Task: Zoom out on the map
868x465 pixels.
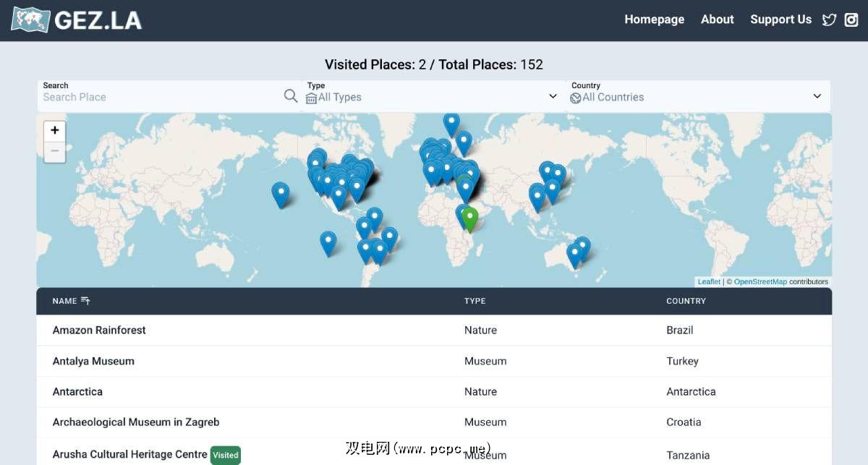Action: [55, 151]
